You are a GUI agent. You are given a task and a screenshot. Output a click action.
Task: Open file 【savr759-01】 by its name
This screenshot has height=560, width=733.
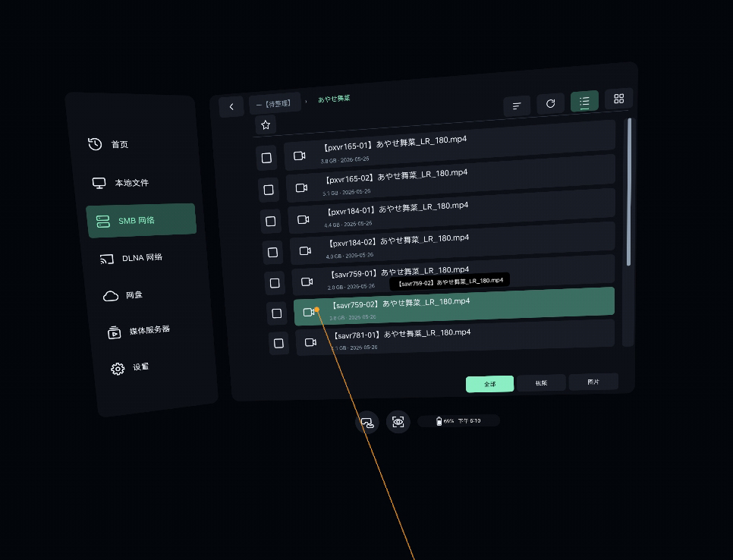(x=400, y=272)
